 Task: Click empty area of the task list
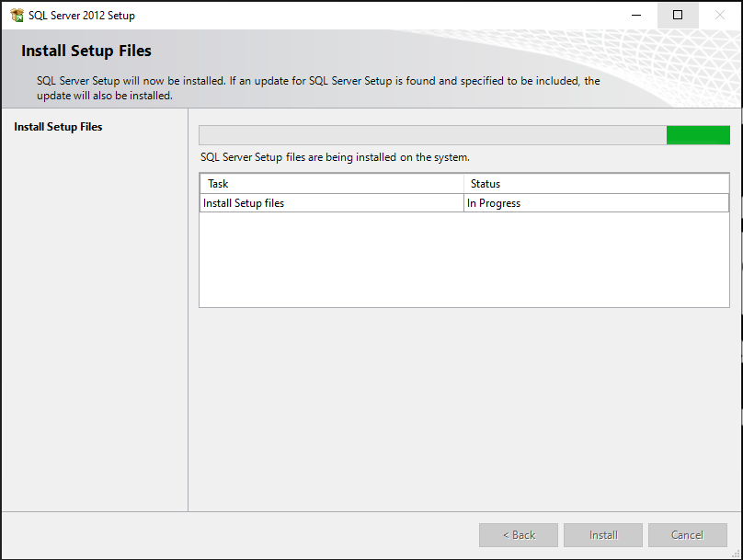(464, 259)
